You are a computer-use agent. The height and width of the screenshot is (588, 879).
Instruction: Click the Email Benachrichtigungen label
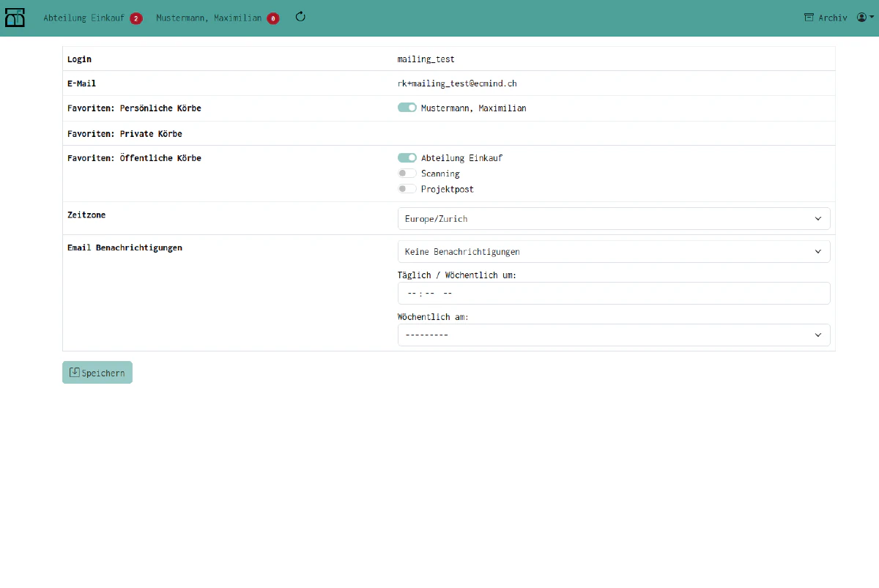point(125,248)
